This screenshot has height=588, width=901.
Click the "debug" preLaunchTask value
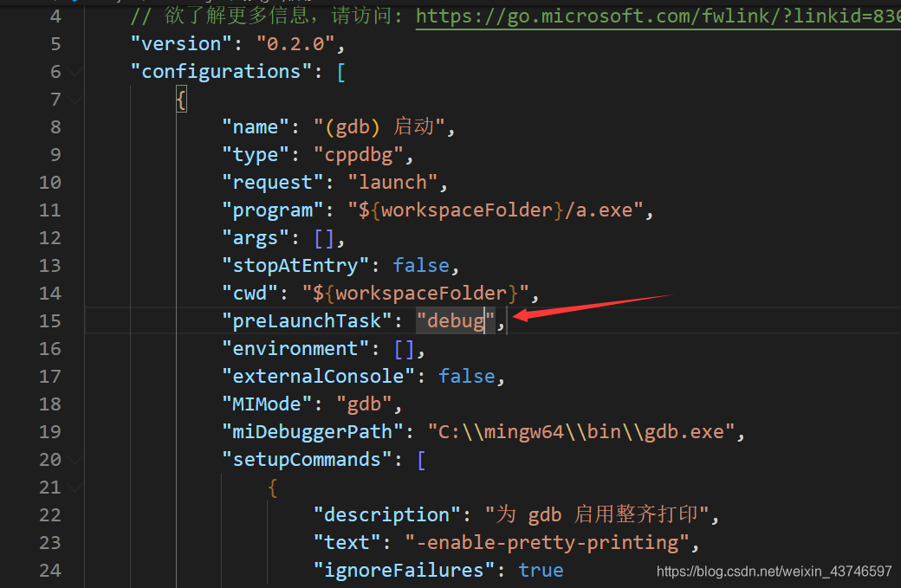click(456, 321)
